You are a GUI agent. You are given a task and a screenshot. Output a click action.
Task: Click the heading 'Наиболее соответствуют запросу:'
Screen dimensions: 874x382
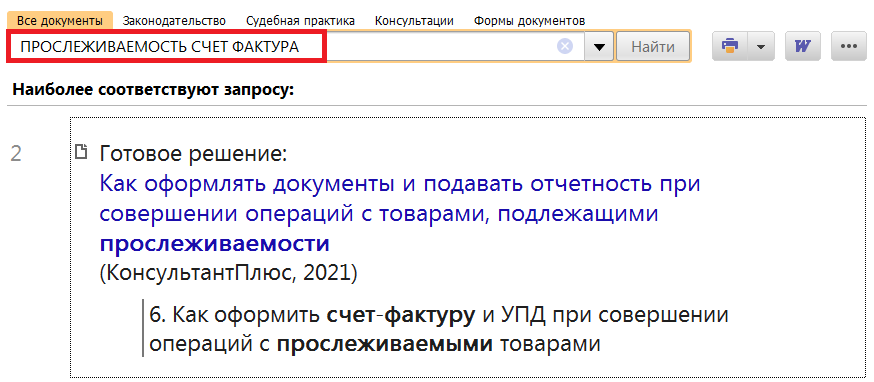point(153,89)
